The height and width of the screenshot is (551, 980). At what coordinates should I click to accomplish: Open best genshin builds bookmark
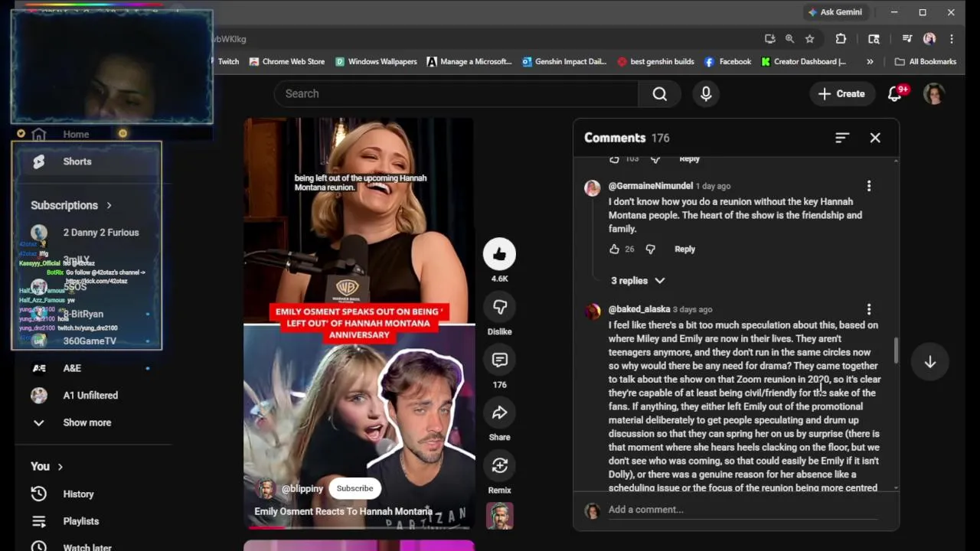pyautogui.click(x=655, y=61)
